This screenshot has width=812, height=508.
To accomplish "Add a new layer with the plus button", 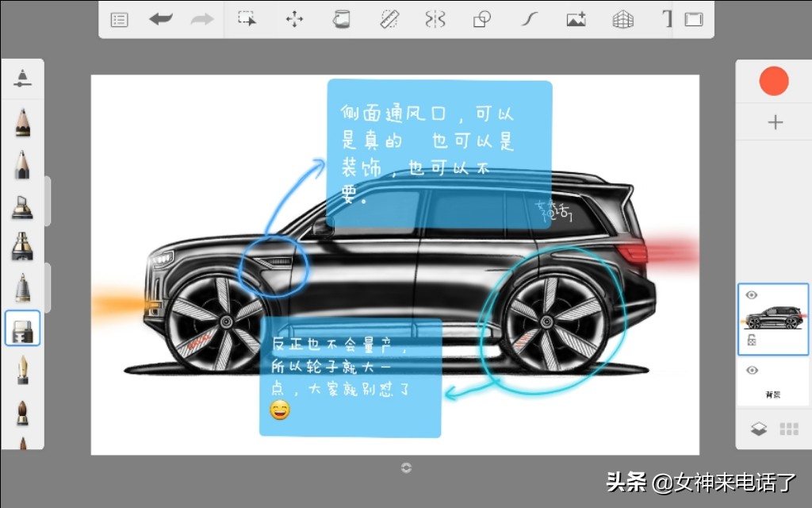I will coord(773,122).
